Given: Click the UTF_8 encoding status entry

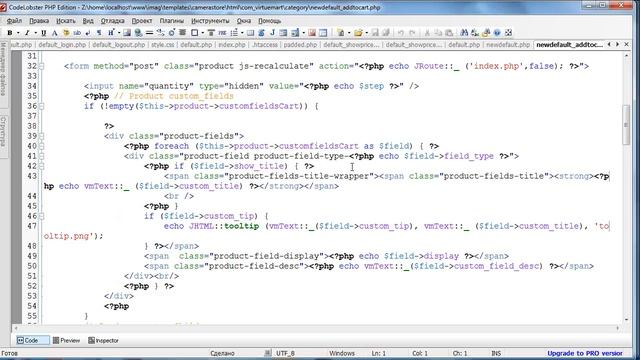Looking at the screenshot, I should (x=286, y=353).
